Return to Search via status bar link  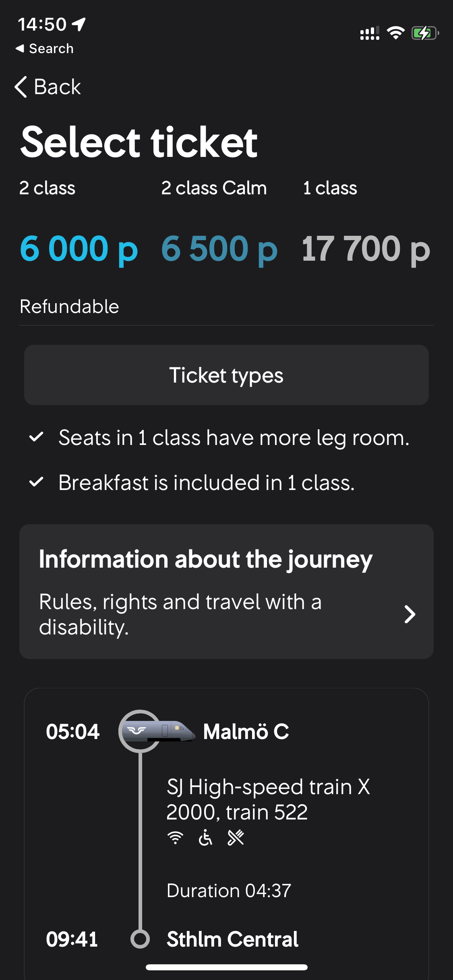[45, 49]
